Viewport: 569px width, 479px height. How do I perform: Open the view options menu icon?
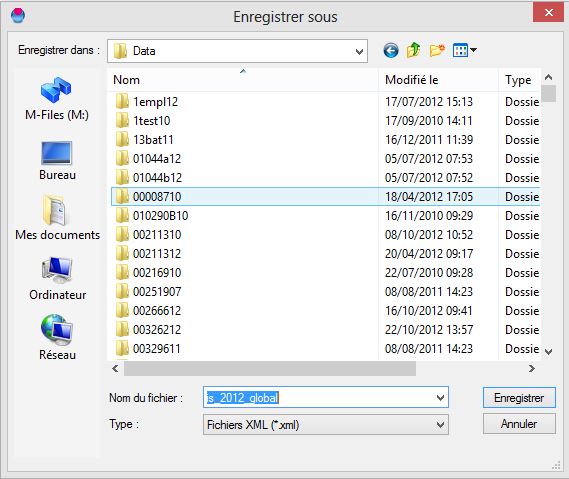coord(465,50)
